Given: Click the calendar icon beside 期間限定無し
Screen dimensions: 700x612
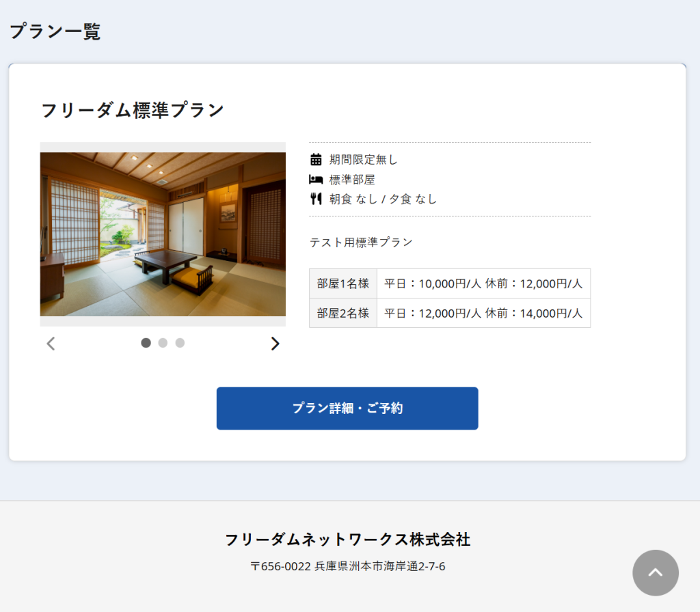Looking at the screenshot, I should pos(316,159).
